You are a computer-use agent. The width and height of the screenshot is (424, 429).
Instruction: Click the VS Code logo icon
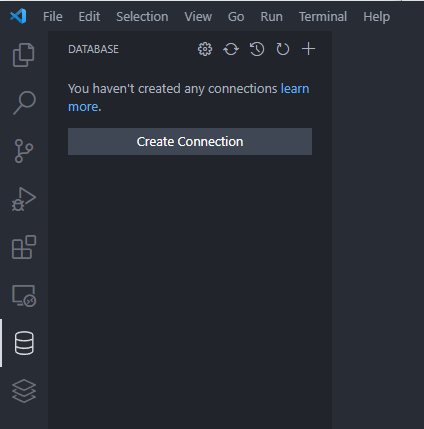tap(18, 16)
